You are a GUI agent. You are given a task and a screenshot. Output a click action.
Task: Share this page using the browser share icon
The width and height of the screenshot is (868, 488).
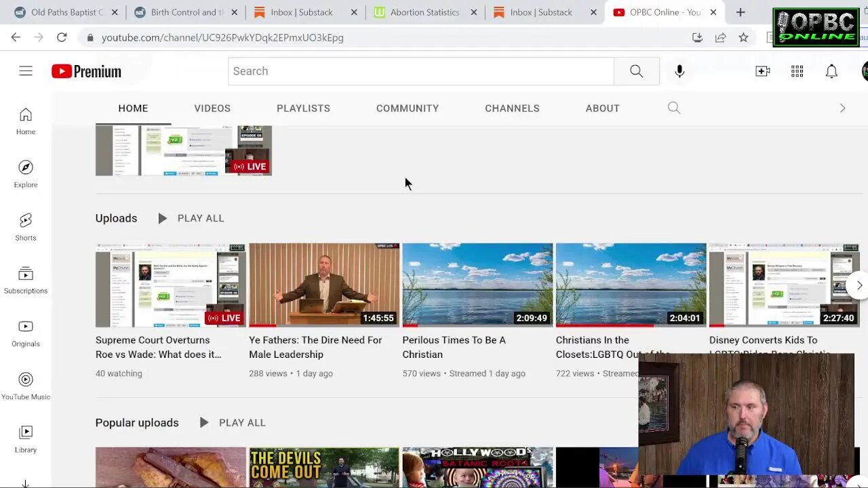click(720, 37)
